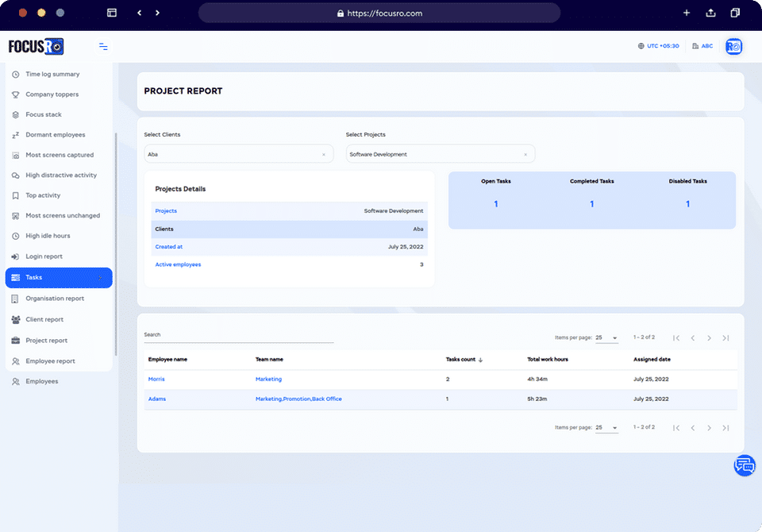Open bottom items per page dropdown
This screenshot has width=762, height=532.
point(606,428)
